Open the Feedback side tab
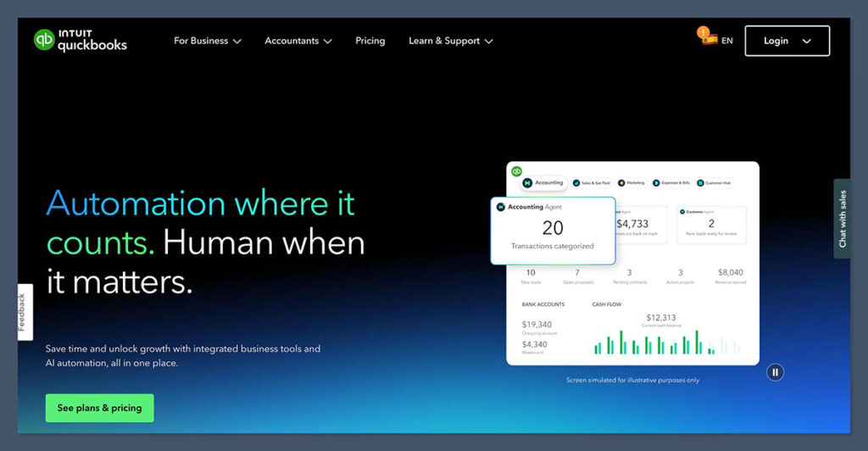 pyautogui.click(x=25, y=312)
